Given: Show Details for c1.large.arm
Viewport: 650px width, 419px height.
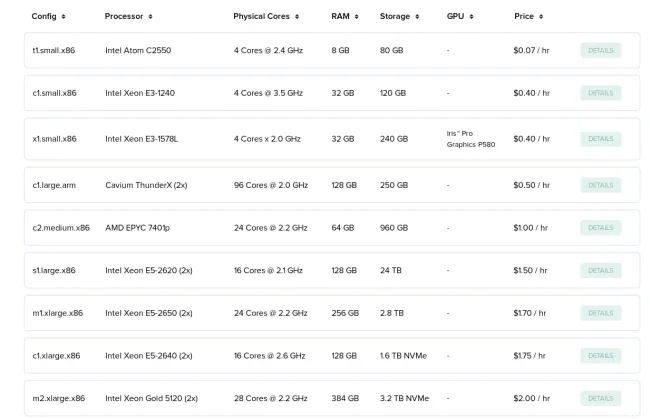Looking at the screenshot, I should 600,185.
